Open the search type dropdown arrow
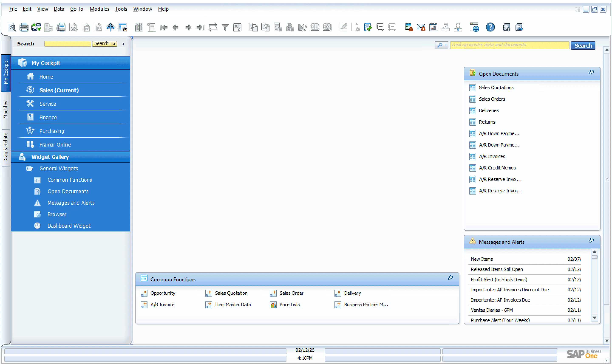This screenshot has width=612, height=364. coord(114,44)
